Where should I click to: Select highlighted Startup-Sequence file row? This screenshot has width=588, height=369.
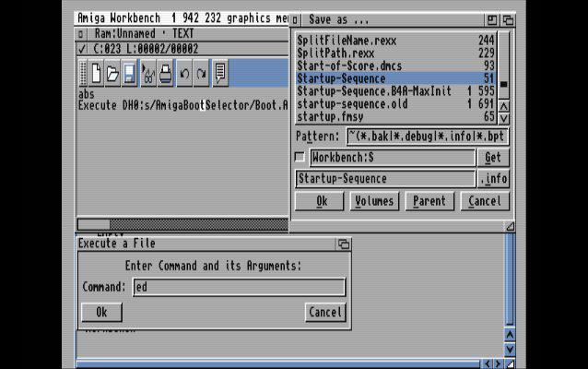pos(395,78)
